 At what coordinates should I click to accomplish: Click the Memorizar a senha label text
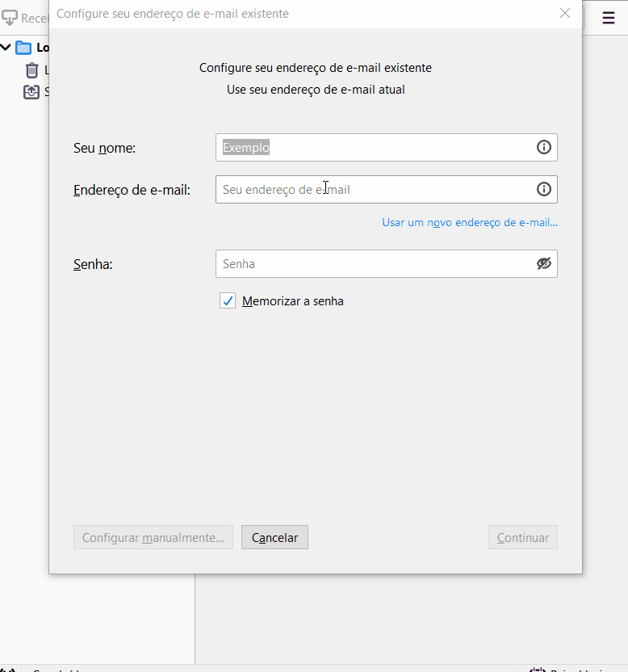293,301
